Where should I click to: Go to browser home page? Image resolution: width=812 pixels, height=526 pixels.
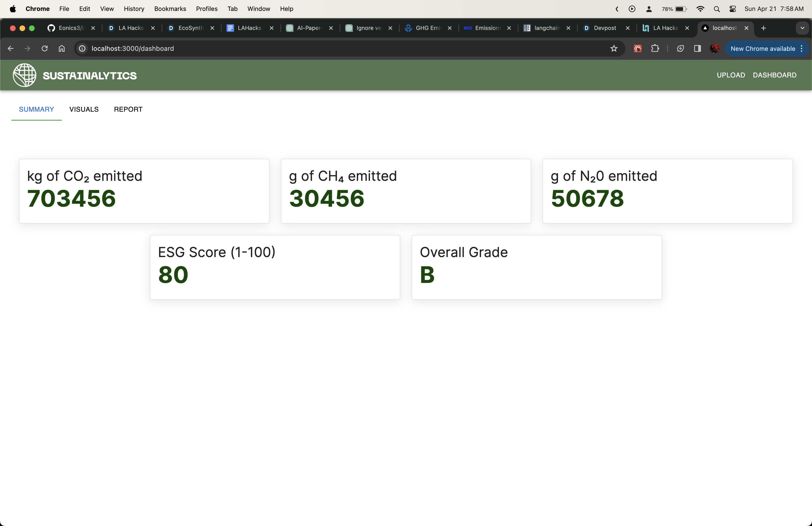[x=62, y=48]
